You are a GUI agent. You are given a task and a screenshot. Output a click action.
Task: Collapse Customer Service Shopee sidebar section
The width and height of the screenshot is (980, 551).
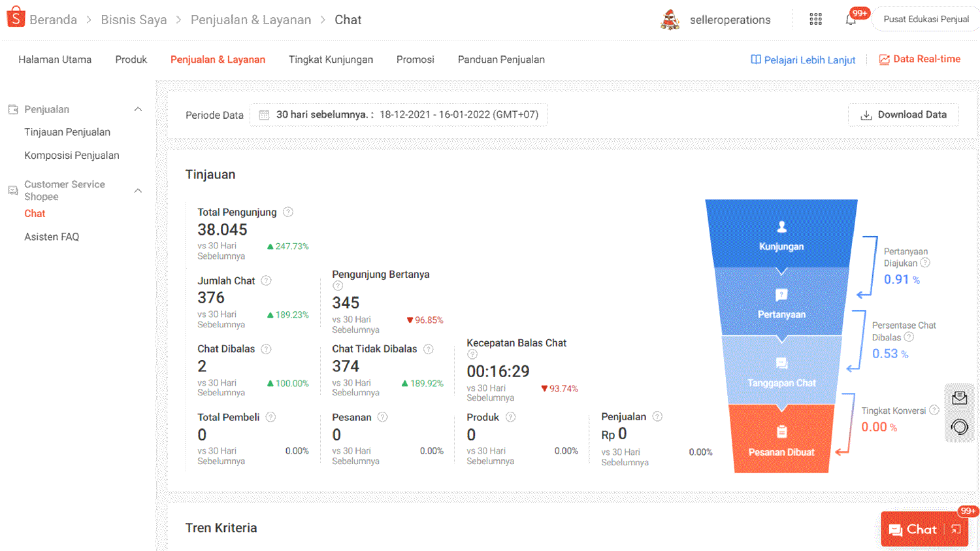138,190
